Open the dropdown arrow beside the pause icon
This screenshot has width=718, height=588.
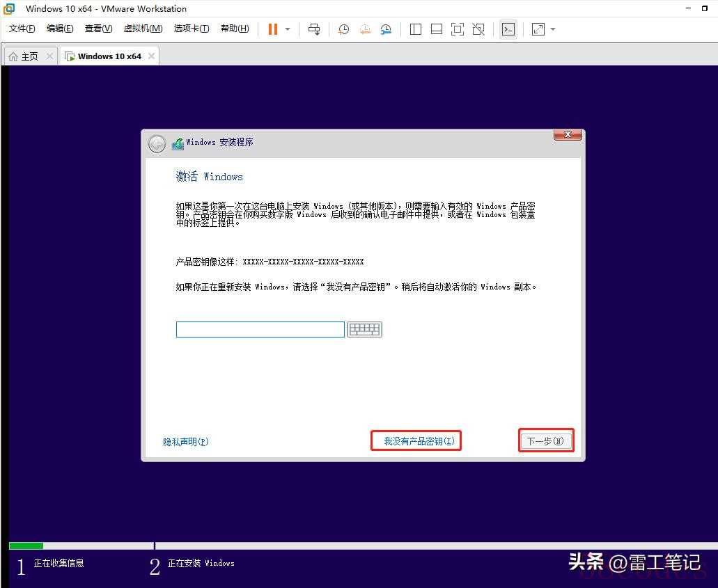click(288, 29)
